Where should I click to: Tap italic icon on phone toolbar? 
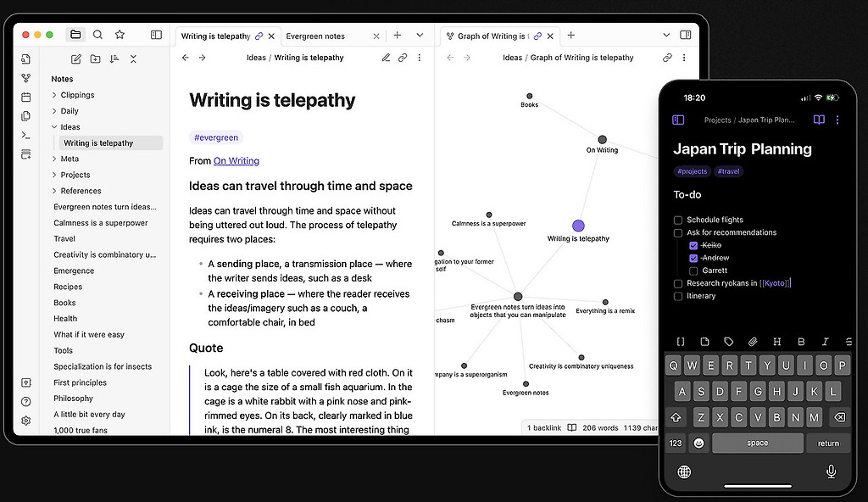click(825, 342)
